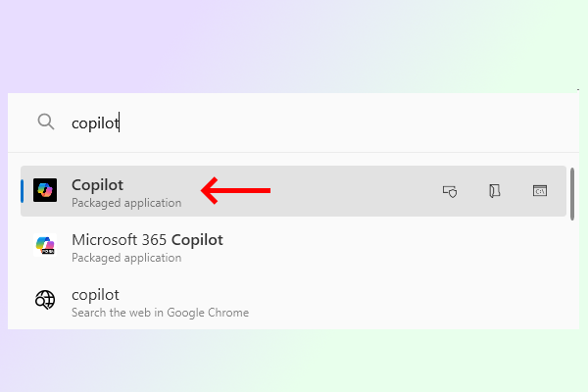Image resolution: width=588 pixels, height=392 pixels.
Task: Run Copilot as administrator via the shield icon
Action: (450, 191)
